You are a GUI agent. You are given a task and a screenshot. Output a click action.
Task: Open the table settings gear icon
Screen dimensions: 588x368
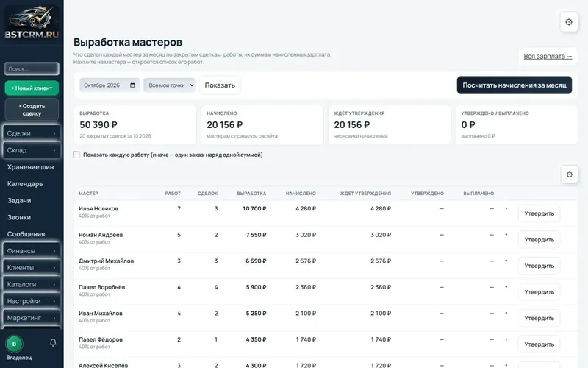(x=569, y=174)
